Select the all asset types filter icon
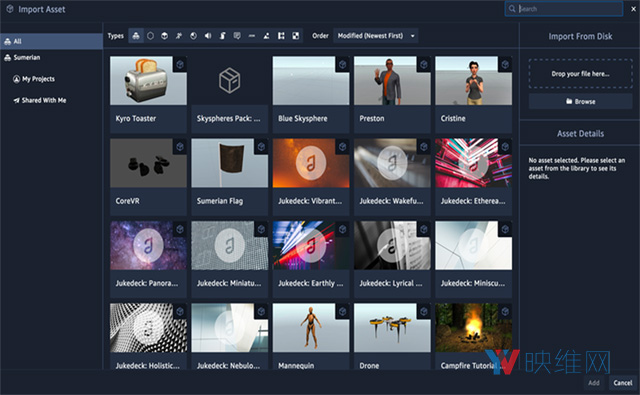Image resolution: width=640 pixels, height=395 pixels. tap(136, 36)
